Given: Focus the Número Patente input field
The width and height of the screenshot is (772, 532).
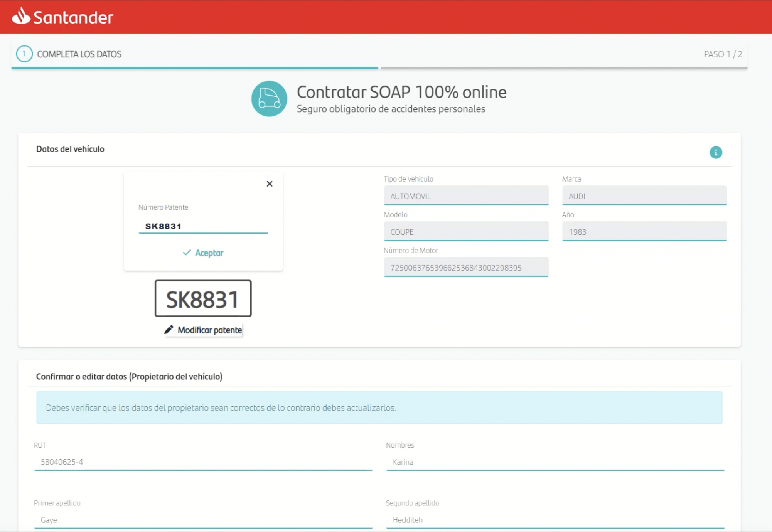Looking at the screenshot, I should pos(203,226).
